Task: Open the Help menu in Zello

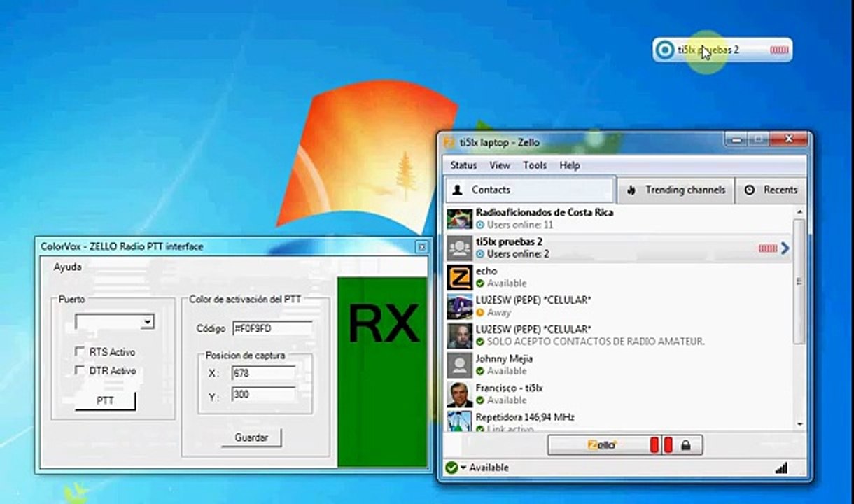Action: pyautogui.click(x=570, y=165)
